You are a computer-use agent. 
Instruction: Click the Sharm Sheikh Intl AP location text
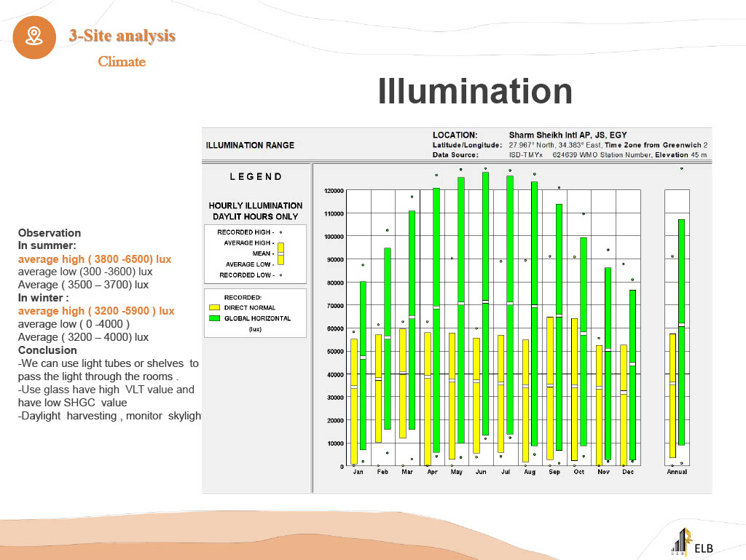(568, 135)
